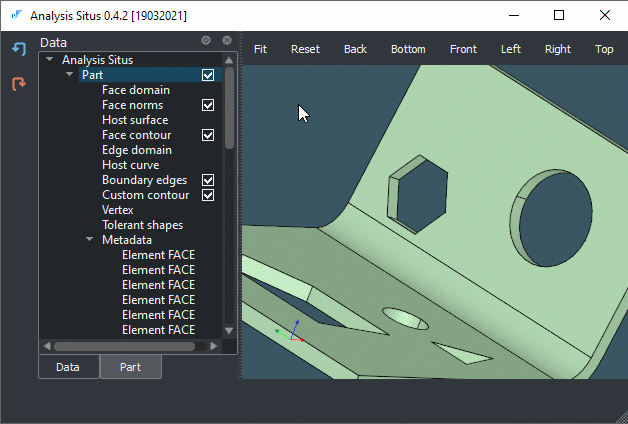Select the first Element FACE item

[159, 255]
